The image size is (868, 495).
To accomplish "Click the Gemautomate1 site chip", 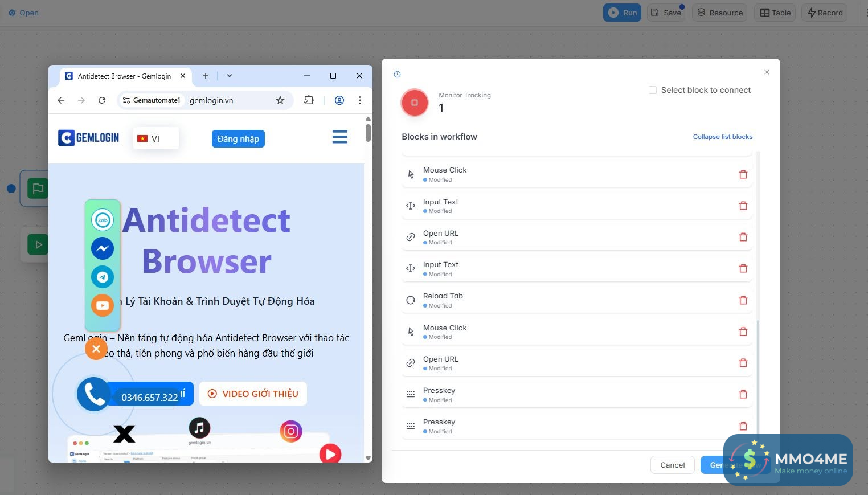I will coord(152,100).
